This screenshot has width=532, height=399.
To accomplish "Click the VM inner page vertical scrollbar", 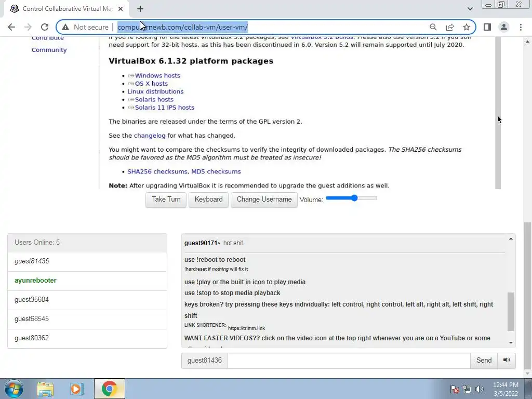I will coord(498,112).
